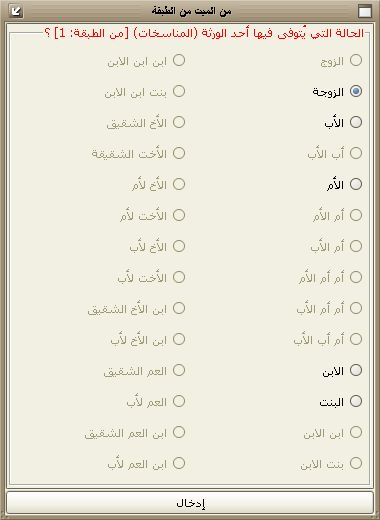Choose the الأخ الشقيق radio option
This screenshot has height=520, width=380.
(x=179, y=122)
